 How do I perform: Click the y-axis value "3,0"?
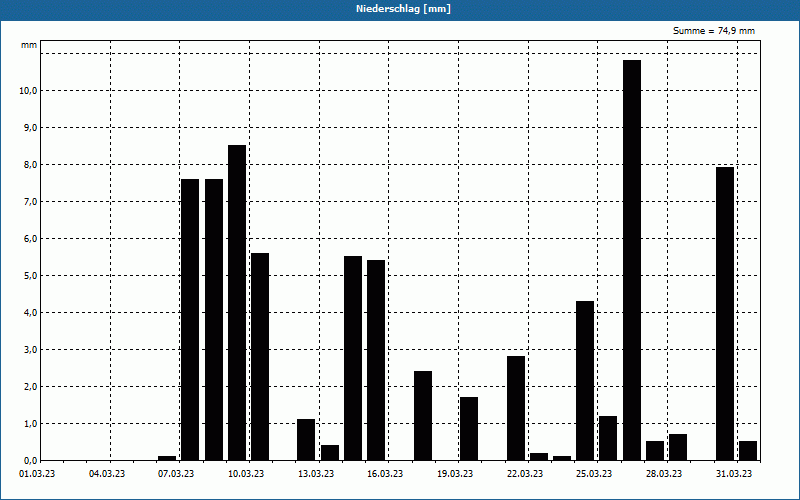tap(31, 349)
